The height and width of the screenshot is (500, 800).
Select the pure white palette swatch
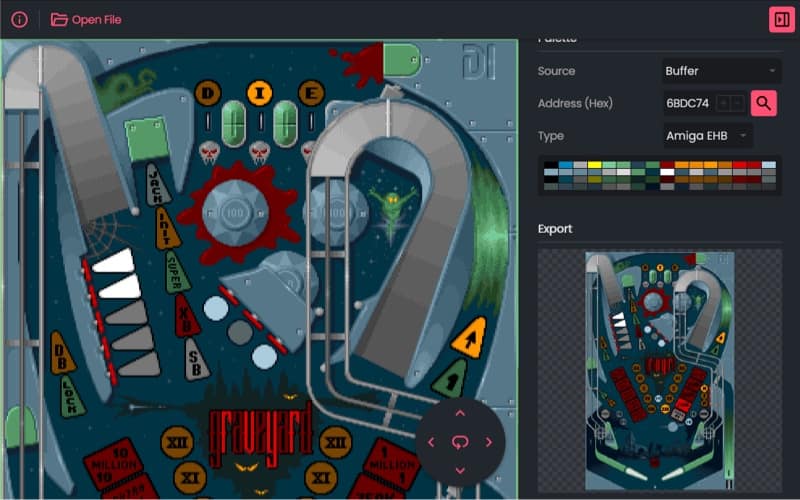[x=667, y=172]
